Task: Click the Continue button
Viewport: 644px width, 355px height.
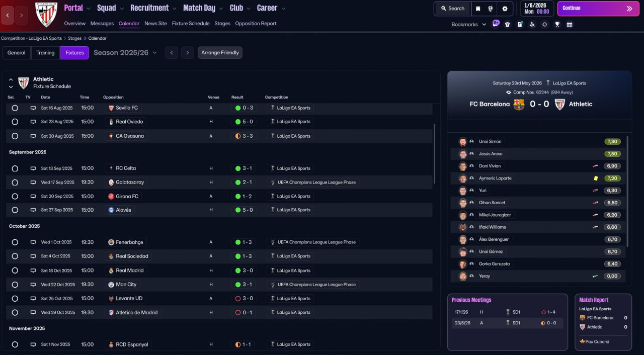Action: pos(598,9)
